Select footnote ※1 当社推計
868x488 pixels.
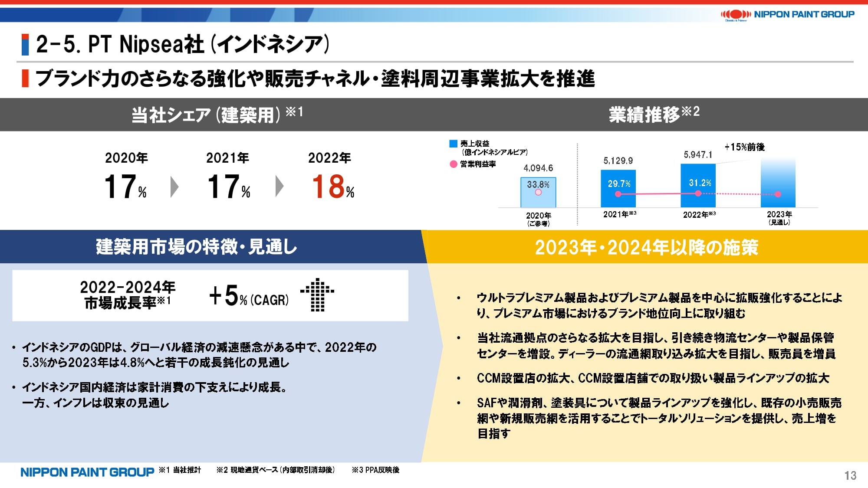180,470
